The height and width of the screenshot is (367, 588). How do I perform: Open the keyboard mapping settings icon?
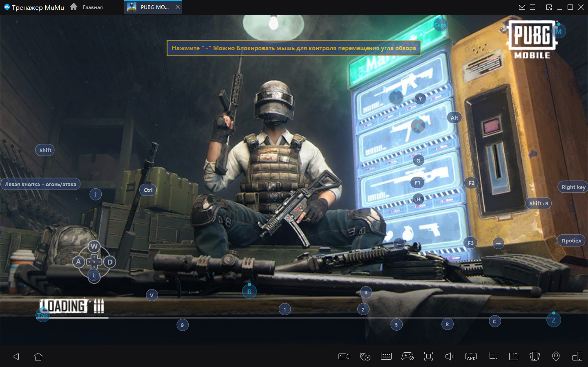point(386,356)
